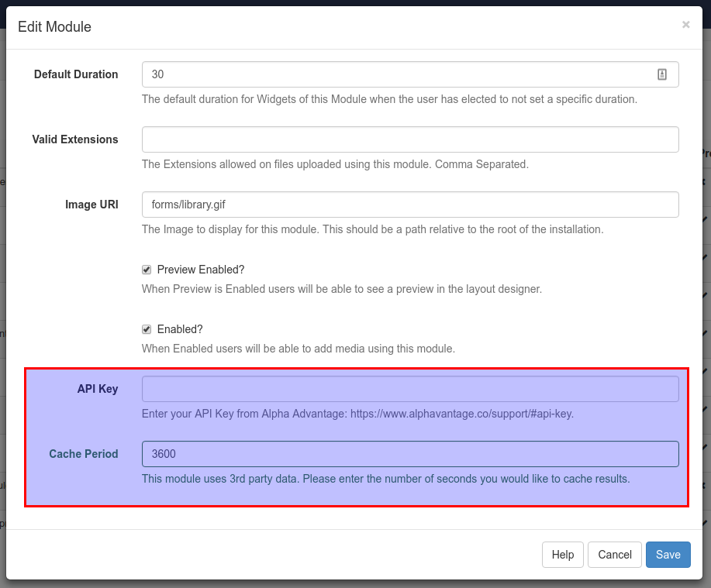Open the Alpha Vantage API key URL
Screen dimensions: 711x588
[x=461, y=414]
